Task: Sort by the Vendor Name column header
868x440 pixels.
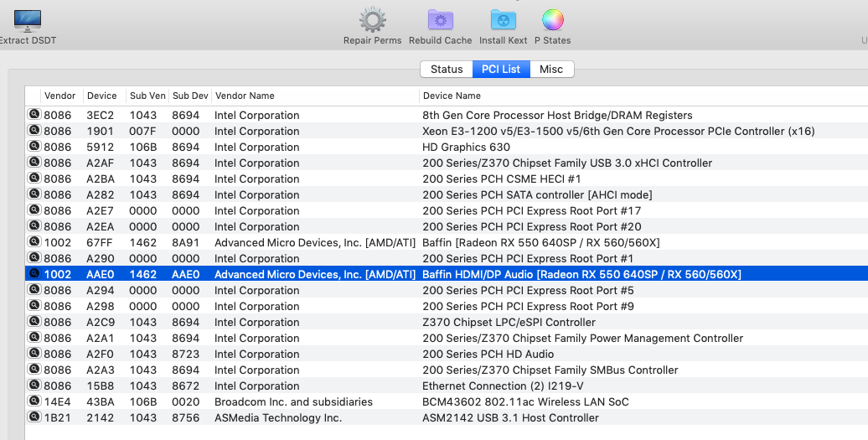Action: point(245,96)
